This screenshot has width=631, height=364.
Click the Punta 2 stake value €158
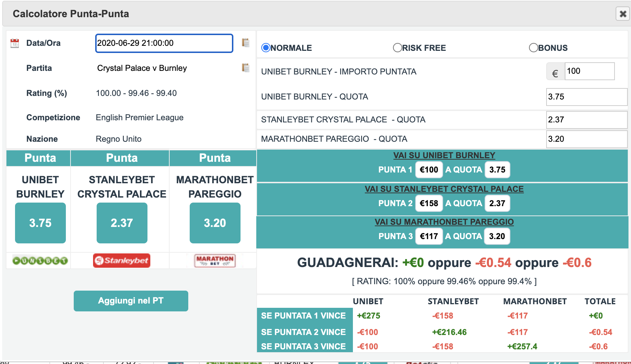point(429,203)
